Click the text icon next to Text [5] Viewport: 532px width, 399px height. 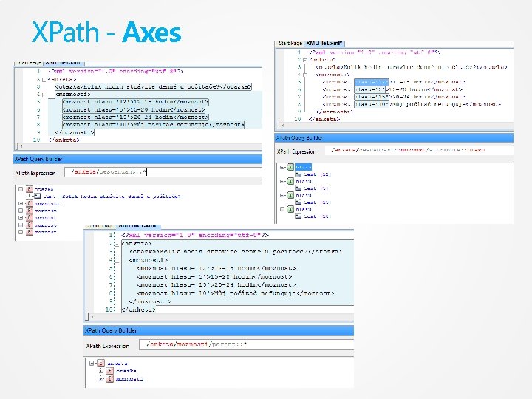coord(299,188)
